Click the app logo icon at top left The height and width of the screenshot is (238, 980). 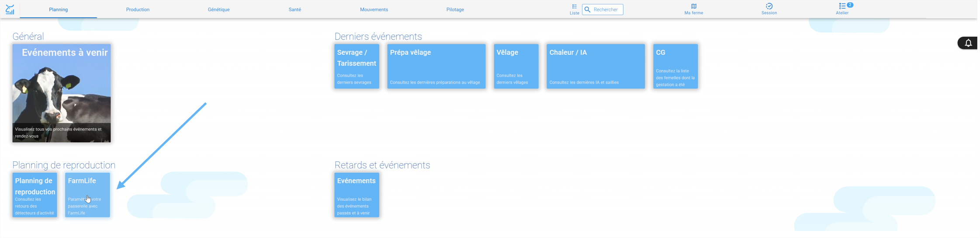coord(10,9)
